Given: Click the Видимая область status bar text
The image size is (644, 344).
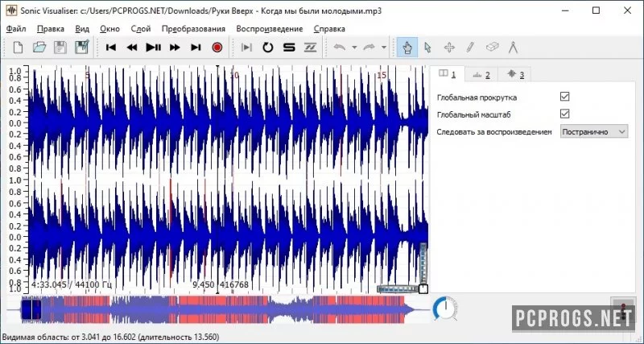Looking at the screenshot, I should [x=110, y=337].
